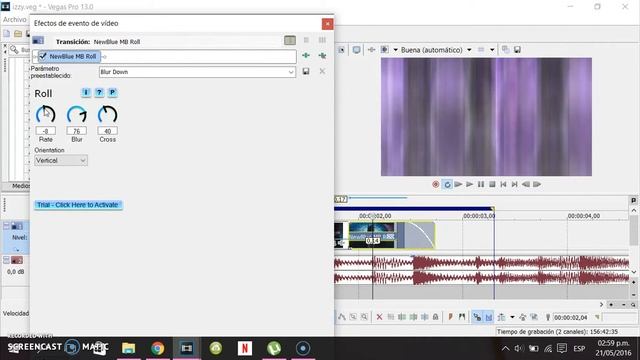The height and width of the screenshot is (360, 640).
Task: Click the volume icon in system tray
Action: pos(518,349)
